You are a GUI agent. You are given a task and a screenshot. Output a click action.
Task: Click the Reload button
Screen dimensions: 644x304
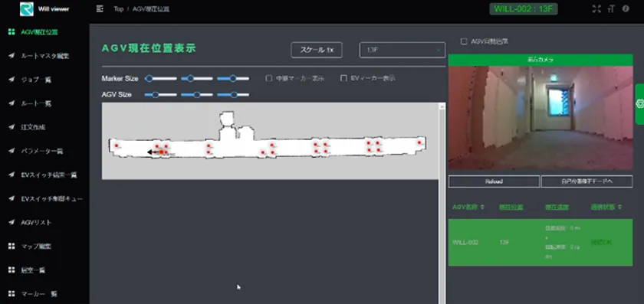pyautogui.click(x=494, y=181)
